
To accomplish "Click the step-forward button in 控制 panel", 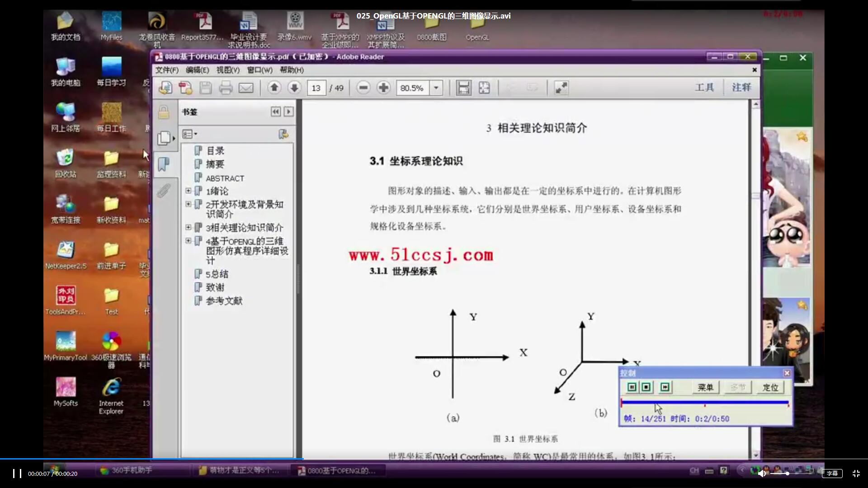I will click(x=665, y=387).
